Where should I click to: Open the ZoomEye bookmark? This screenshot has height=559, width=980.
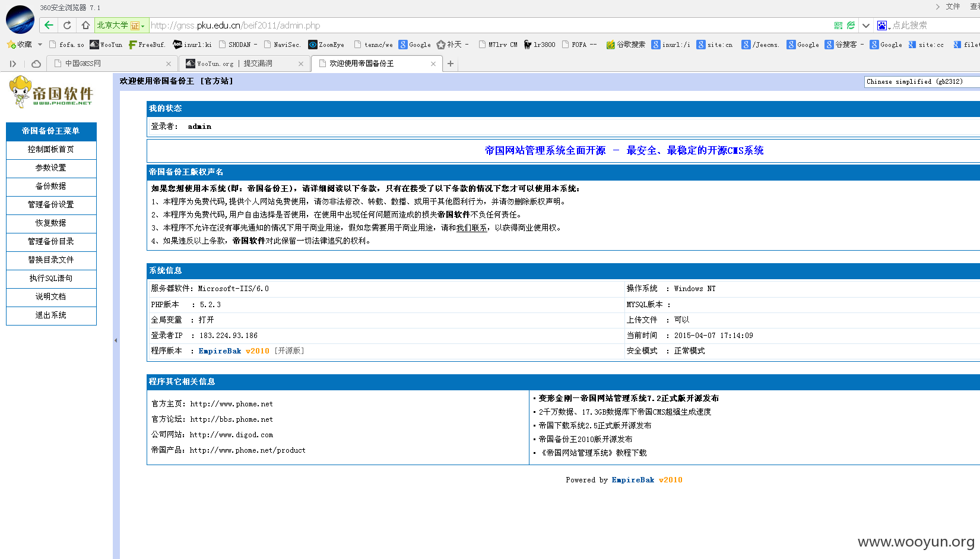[x=326, y=45]
